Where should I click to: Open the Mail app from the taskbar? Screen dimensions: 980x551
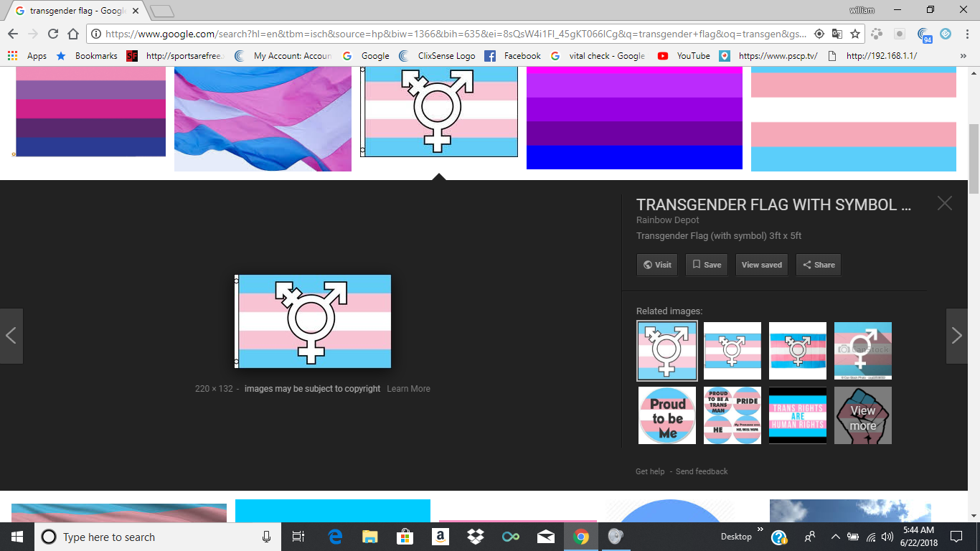tap(545, 537)
